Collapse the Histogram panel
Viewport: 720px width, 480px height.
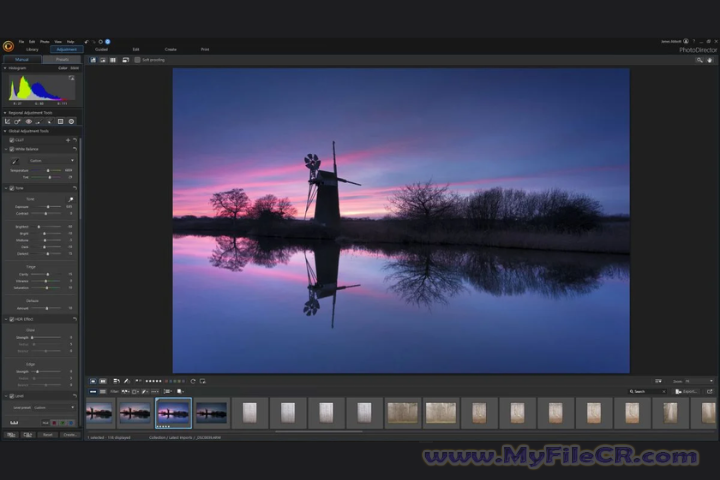click(5, 68)
